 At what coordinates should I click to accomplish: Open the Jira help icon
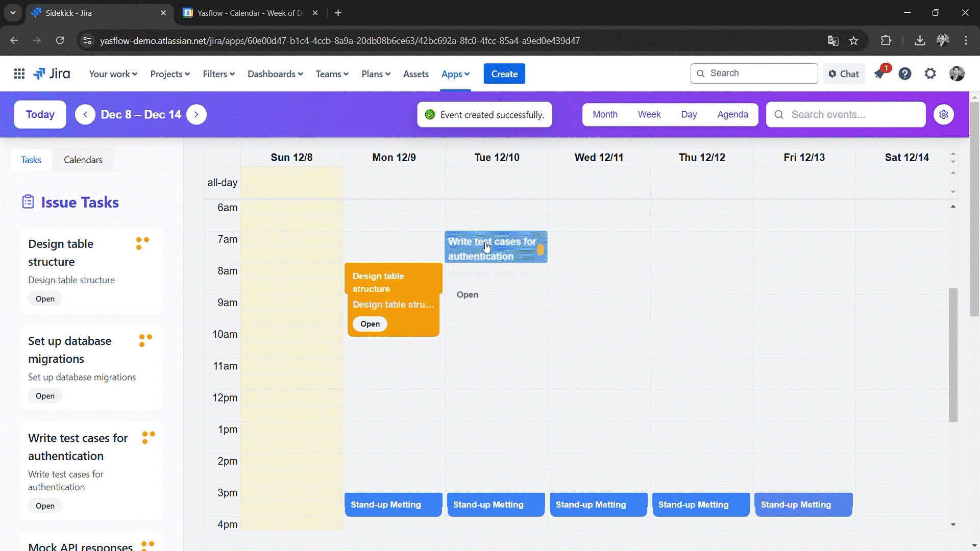(x=905, y=74)
